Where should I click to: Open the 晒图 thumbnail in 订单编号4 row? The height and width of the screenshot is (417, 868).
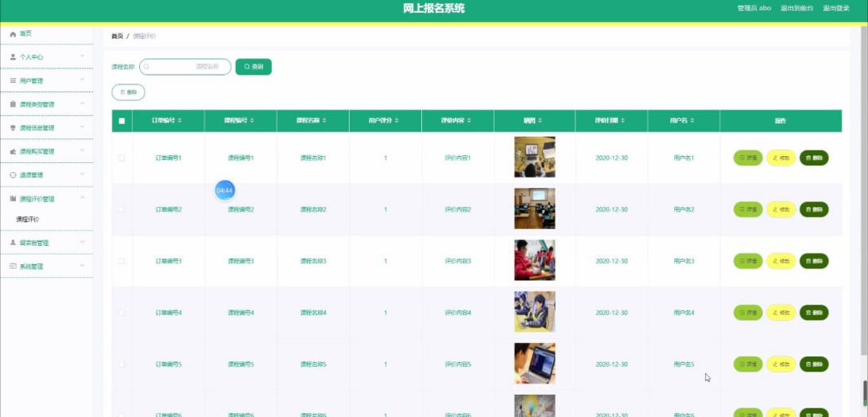pyautogui.click(x=534, y=312)
